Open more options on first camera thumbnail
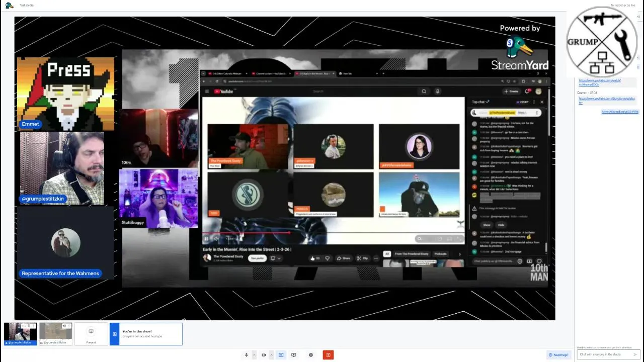 click(33, 326)
